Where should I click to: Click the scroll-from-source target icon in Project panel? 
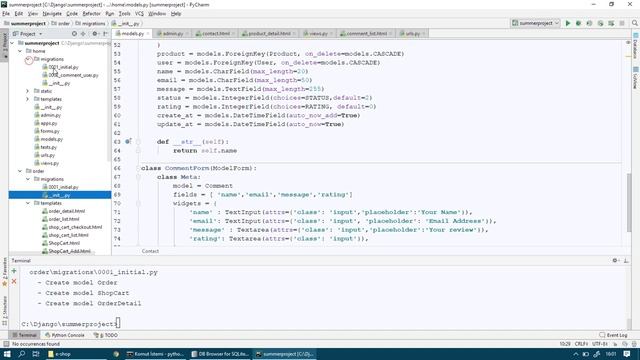pos(74,34)
